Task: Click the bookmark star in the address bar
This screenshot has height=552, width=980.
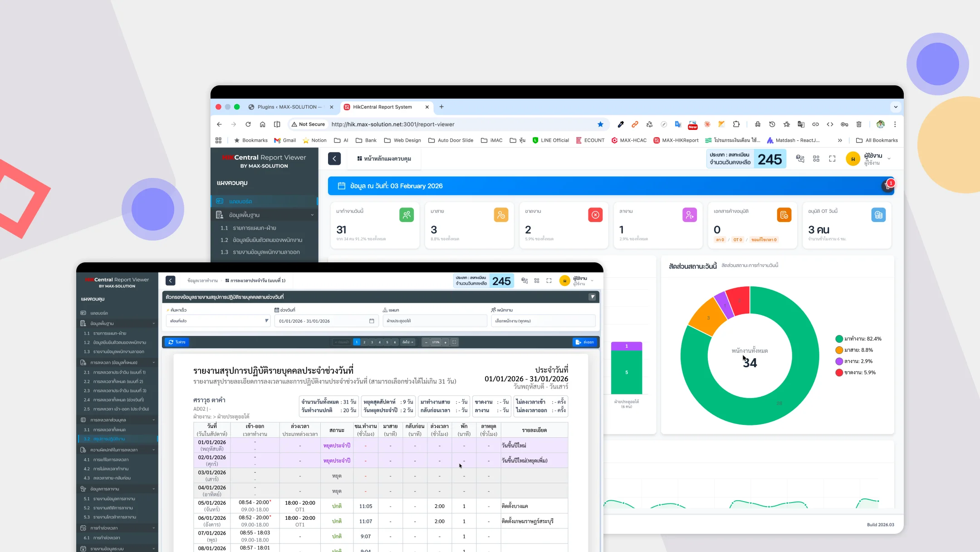Action: [x=600, y=124]
